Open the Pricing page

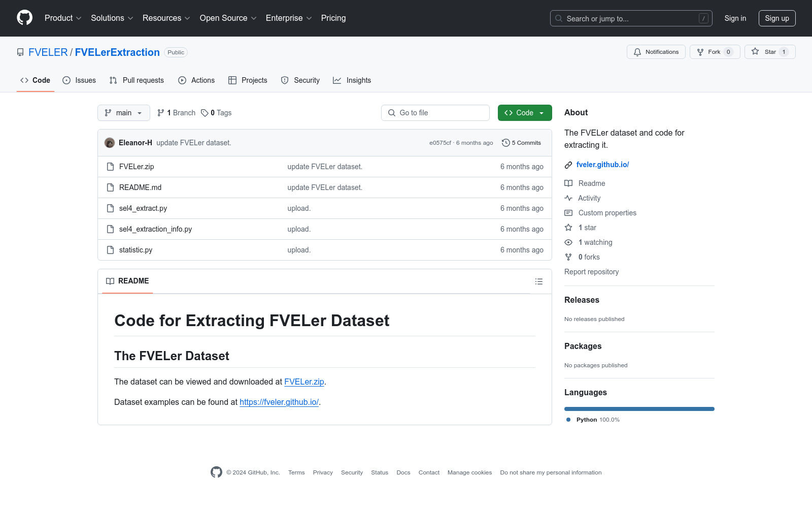[x=333, y=18]
